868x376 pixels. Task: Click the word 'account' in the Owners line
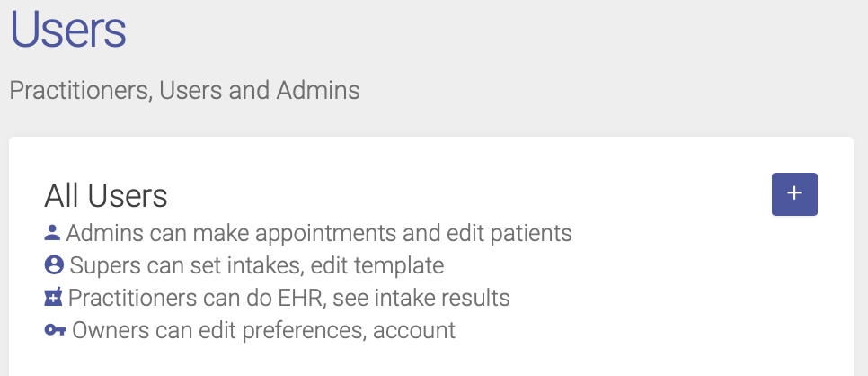(x=414, y=332)
